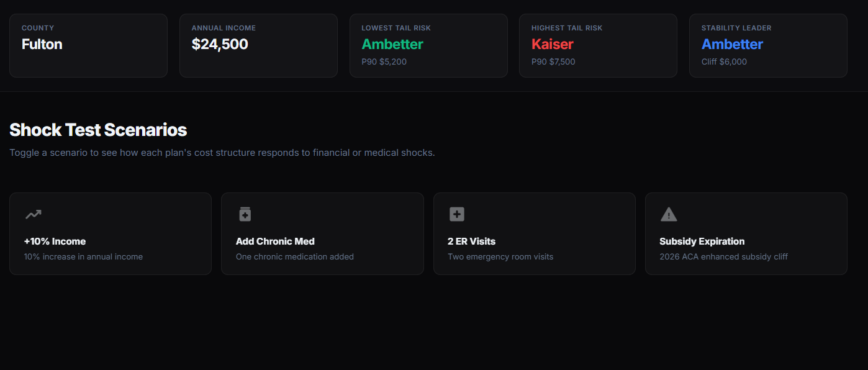Click the warning triangle icon
This screenshot has height=370, width=868.
pyautogui.click(x=668, y=215)
